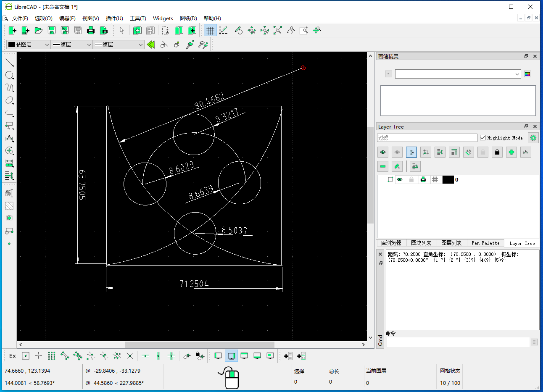The image size is (543, 392).
Task: Lock layer 0 with the padlock toggle
Action: (412, 179)
